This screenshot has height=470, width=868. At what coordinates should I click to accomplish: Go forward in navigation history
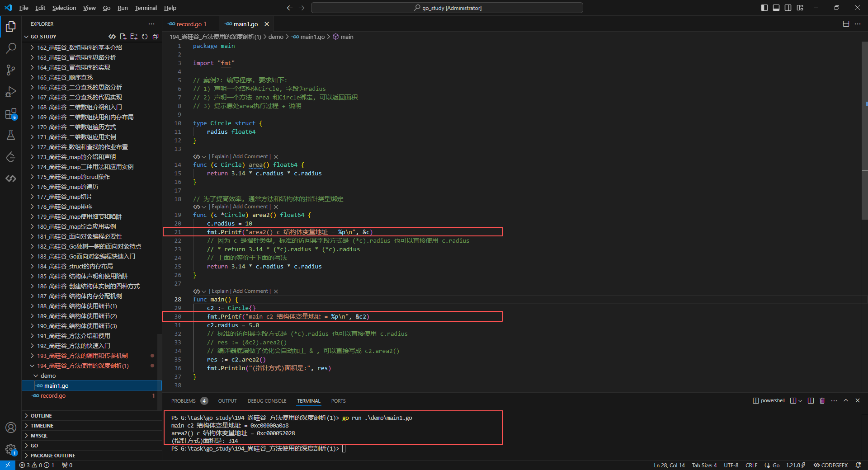click(302, 8)
